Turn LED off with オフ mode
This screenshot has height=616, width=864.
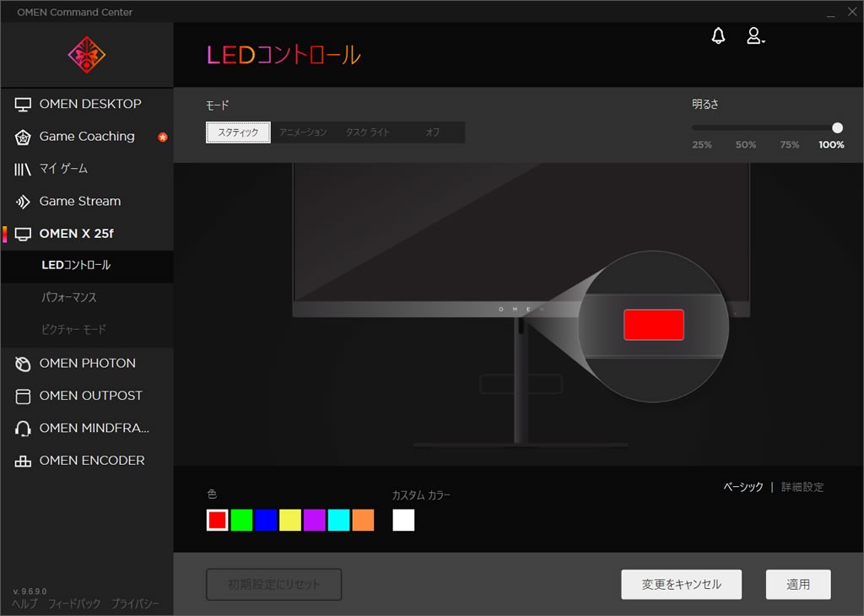(x=432, y=132)
